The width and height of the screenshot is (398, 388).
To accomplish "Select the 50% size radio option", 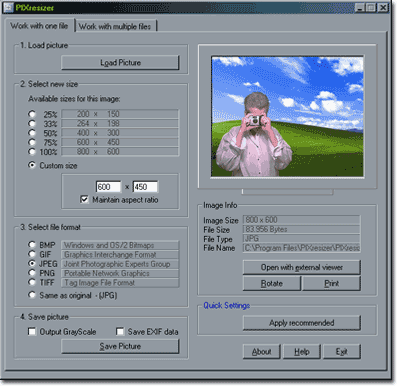I will (x=32, y=133).
